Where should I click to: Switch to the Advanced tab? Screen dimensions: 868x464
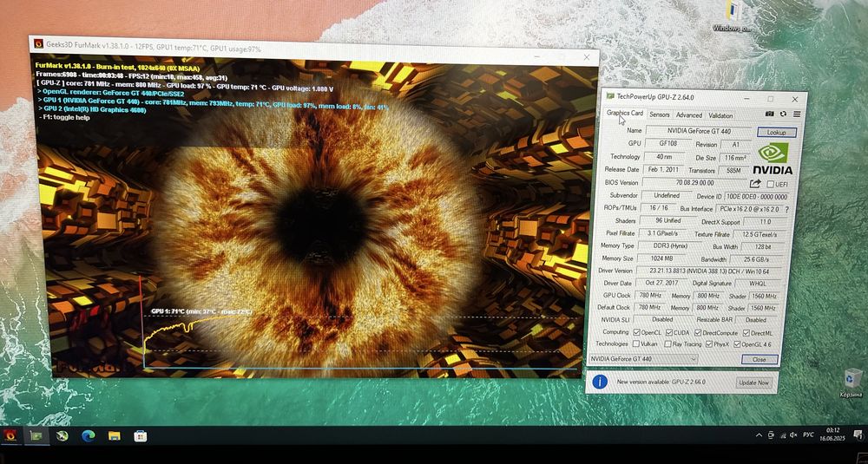pos(688,115)
